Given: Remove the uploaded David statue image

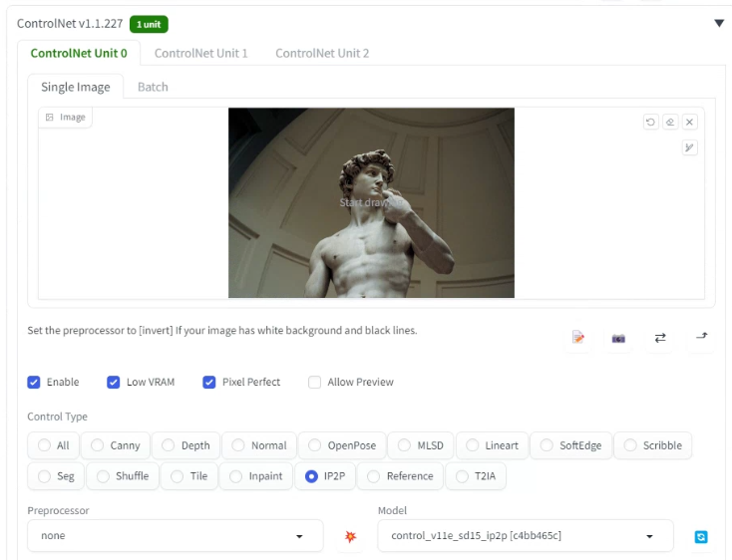Looking at the screenshot, I should [689, 123].
